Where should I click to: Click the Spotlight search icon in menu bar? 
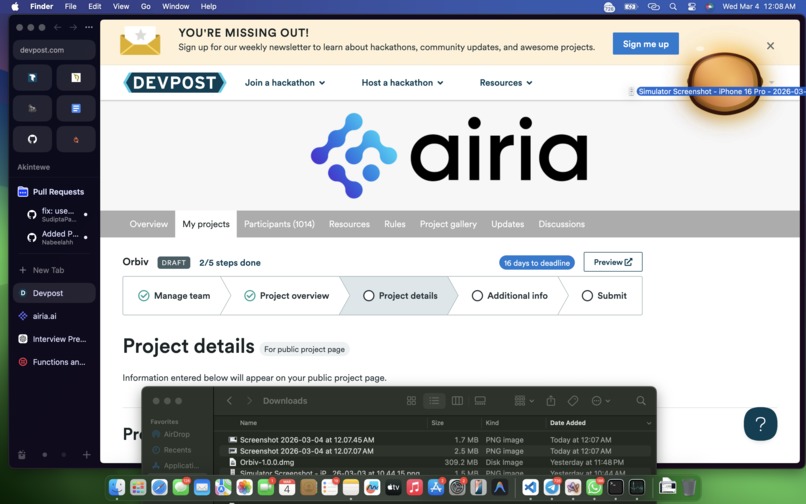click(x=673, y=6)
